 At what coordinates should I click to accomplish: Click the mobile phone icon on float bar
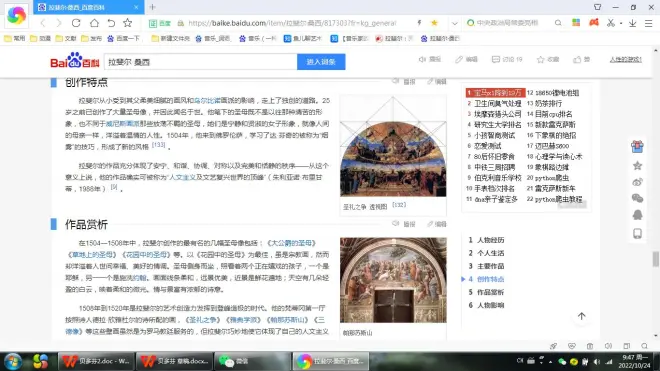pos(637,233)
